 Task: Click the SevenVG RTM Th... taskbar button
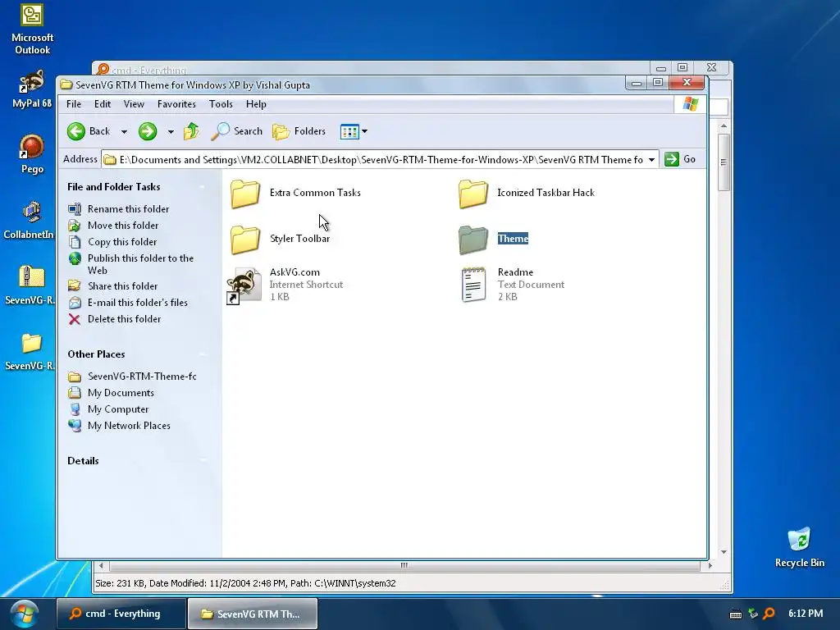[x=253, y=614]
